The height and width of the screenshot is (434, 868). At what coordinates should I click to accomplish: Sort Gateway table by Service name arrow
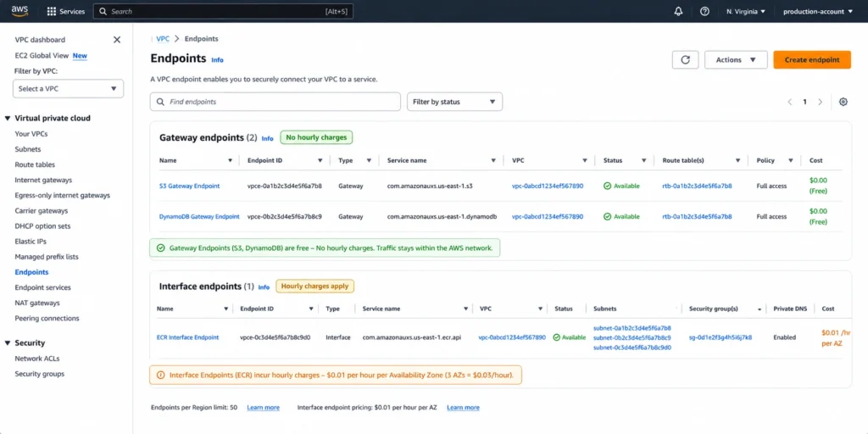point(493,160)
